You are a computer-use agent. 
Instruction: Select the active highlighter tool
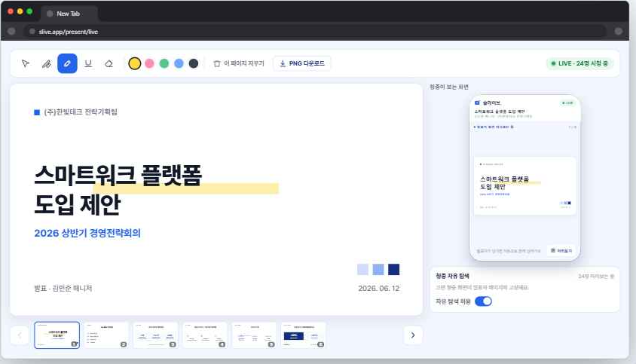click(67, 64)
